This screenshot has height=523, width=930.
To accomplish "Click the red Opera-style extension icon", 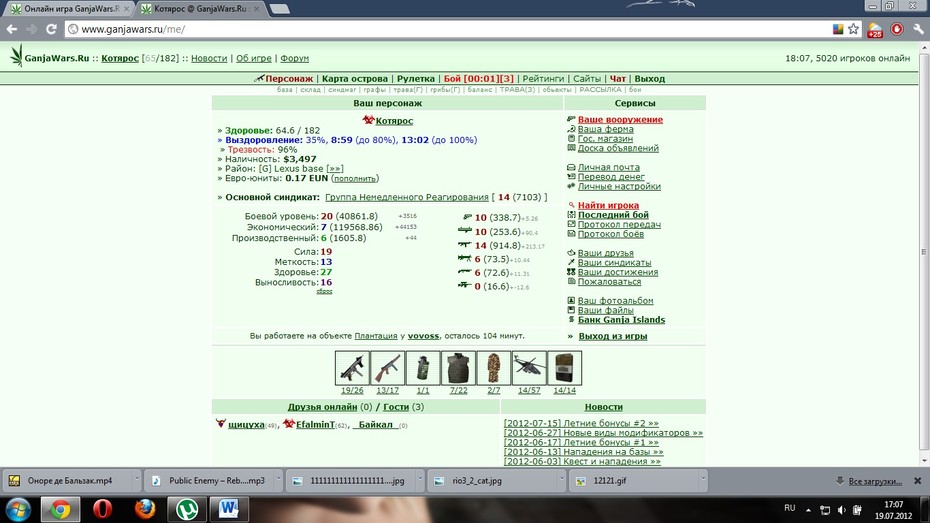I will [897, 29].
